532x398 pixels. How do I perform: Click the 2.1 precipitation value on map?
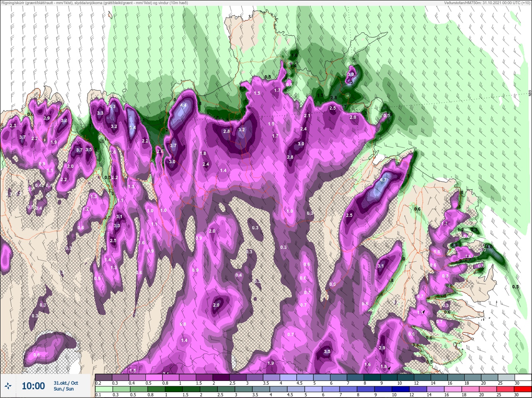[x=308, y=116]
